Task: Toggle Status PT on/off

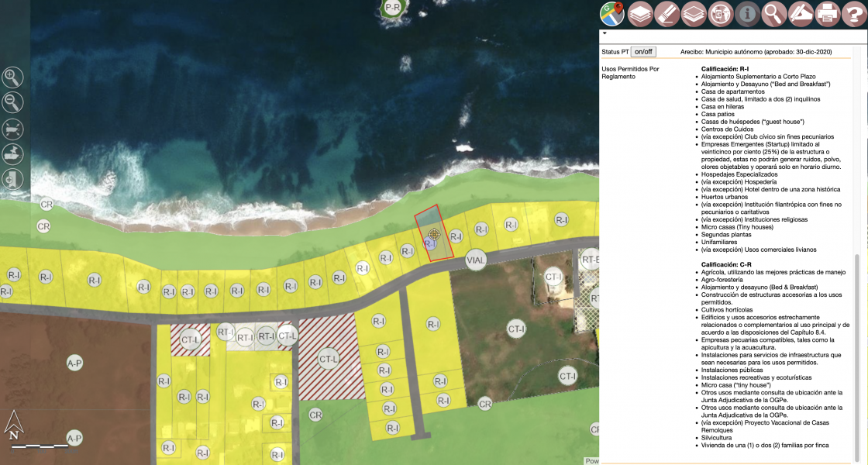Action: tap(642, 51)
